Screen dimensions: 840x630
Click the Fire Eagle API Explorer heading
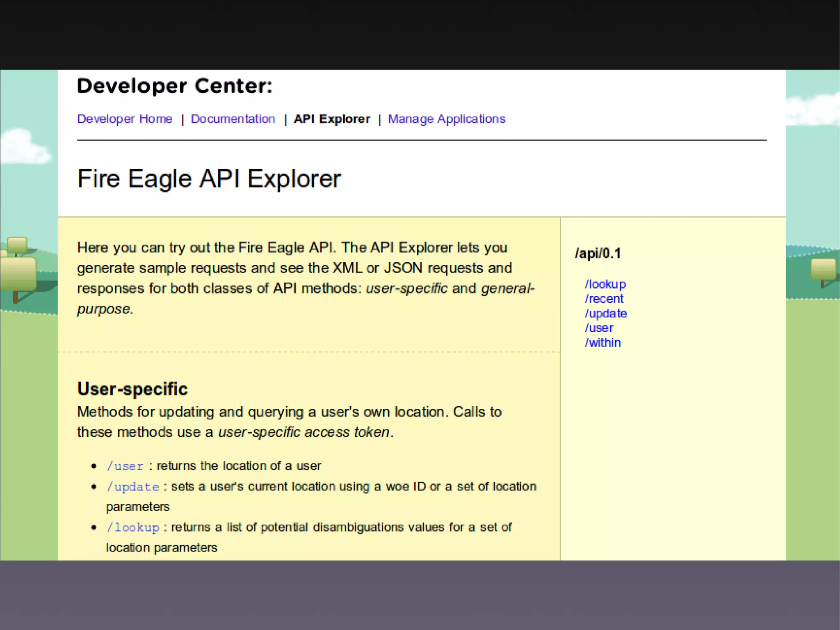[x=209, y=179]
